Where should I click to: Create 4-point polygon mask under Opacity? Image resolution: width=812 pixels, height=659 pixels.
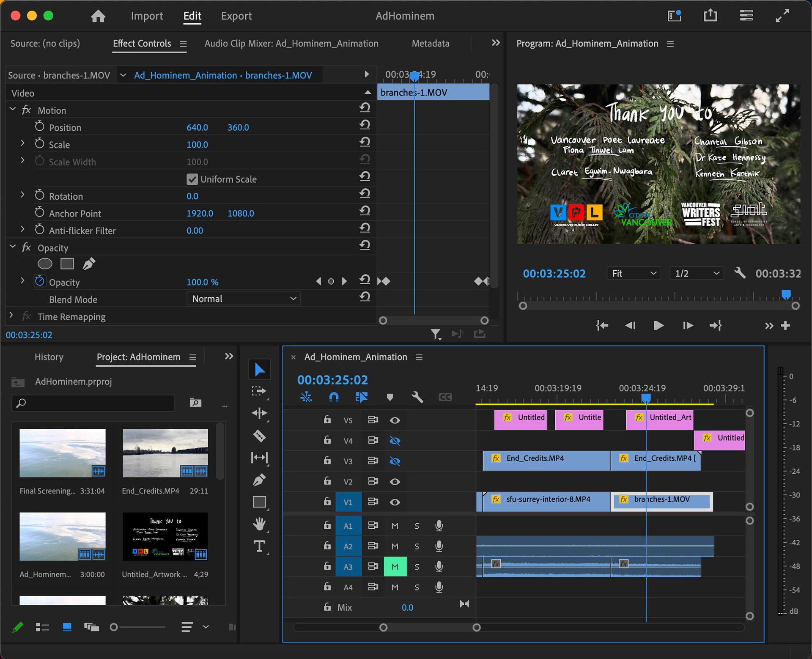pyautogui.click(x=67, y=264)
